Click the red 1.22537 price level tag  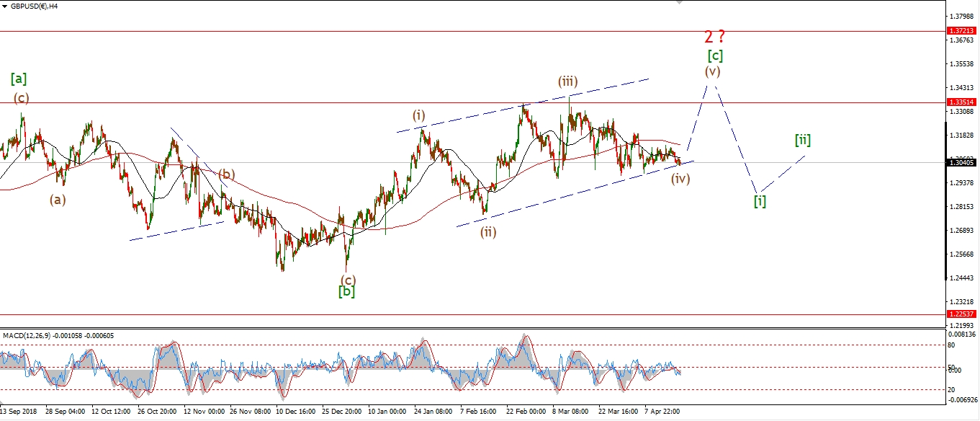(962, 314)
